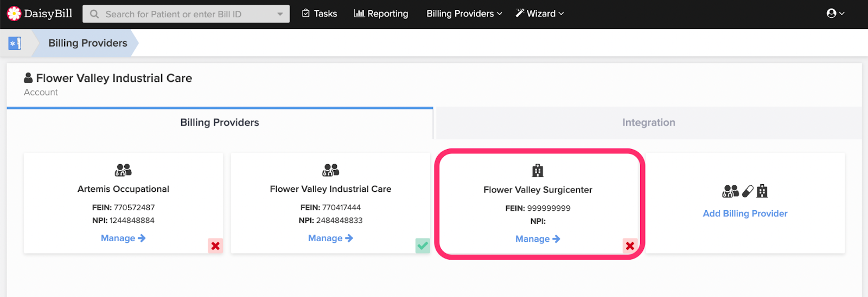868x297 pixels.
Task: Click the DaisyBill flower logo
Action: click(14, 14)
